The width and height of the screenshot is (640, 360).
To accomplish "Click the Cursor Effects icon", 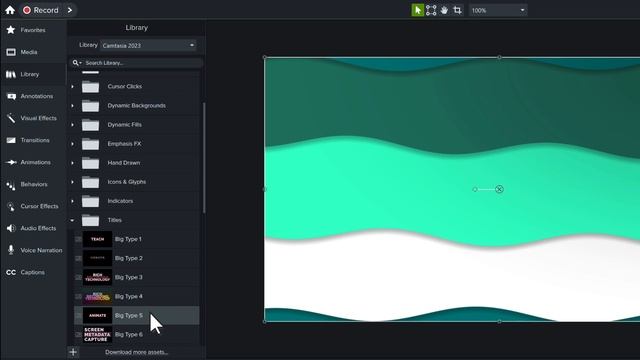I will point(11,207).
